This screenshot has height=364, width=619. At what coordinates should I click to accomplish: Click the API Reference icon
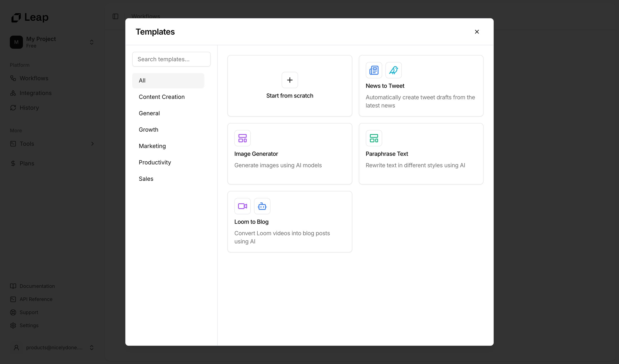pos(13,299)
